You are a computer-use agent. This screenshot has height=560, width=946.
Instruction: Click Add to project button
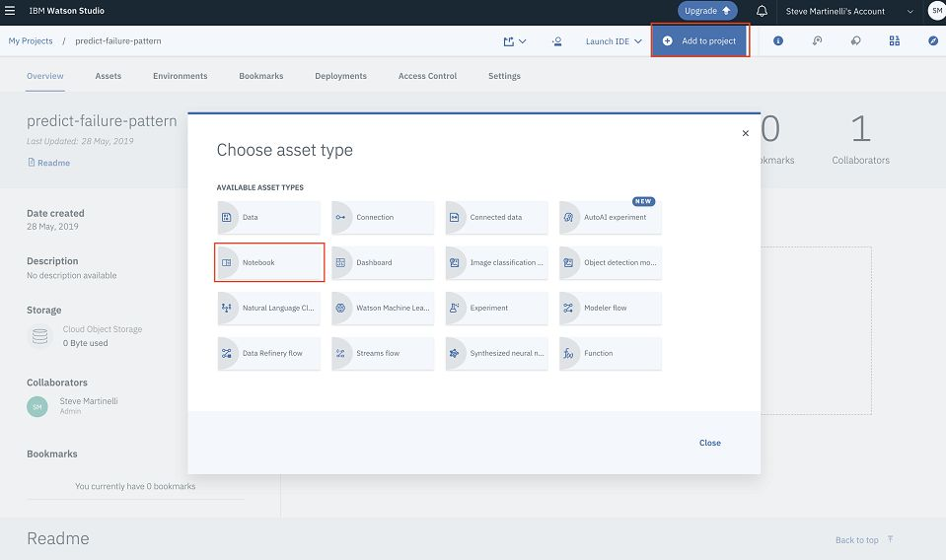pos(699,41)
